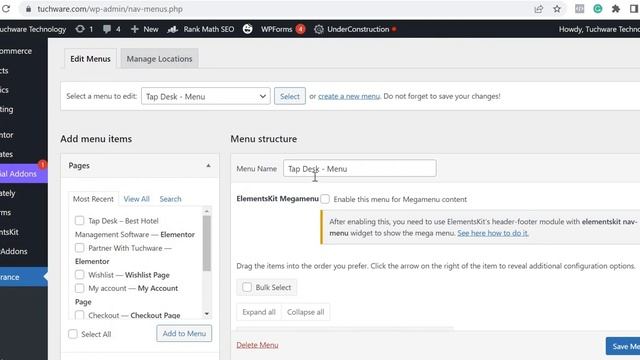This screenshot has height=360, width=640.
Task: Open WPForms admin bar menu
Action: (x=276, y=29)
